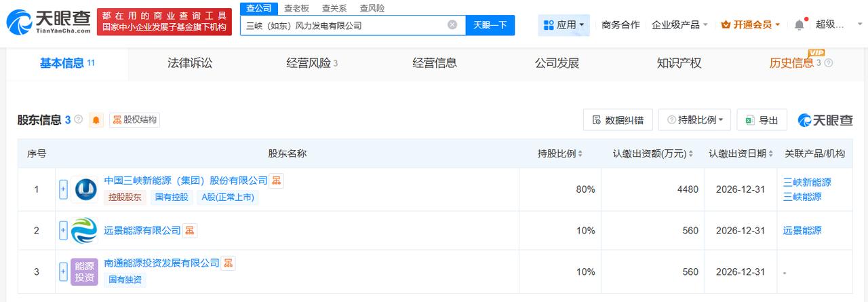Switch to the 经营风险 tab
868x302 pixels.
point(312,63)
